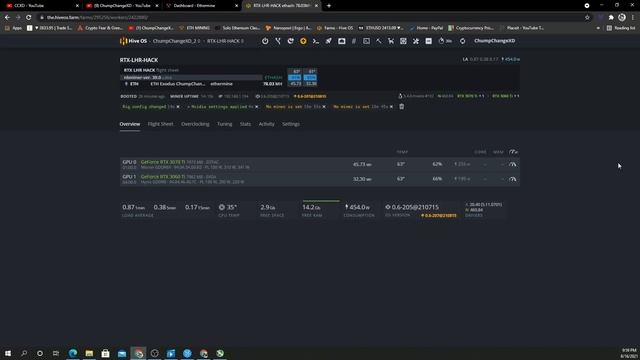Dismiss the 'Nvidia settings applied' message
The height and width of the screenshot is (360, 640).
coord(256,107)
